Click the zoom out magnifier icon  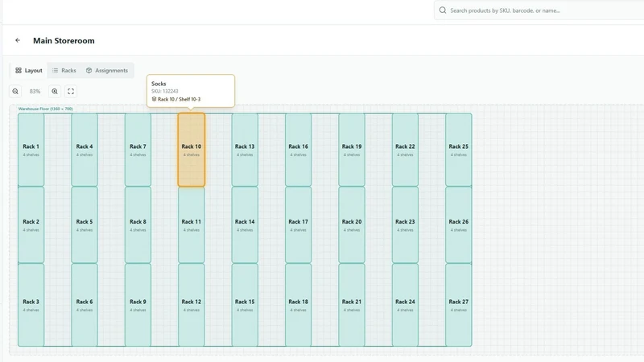coord(15,91)
